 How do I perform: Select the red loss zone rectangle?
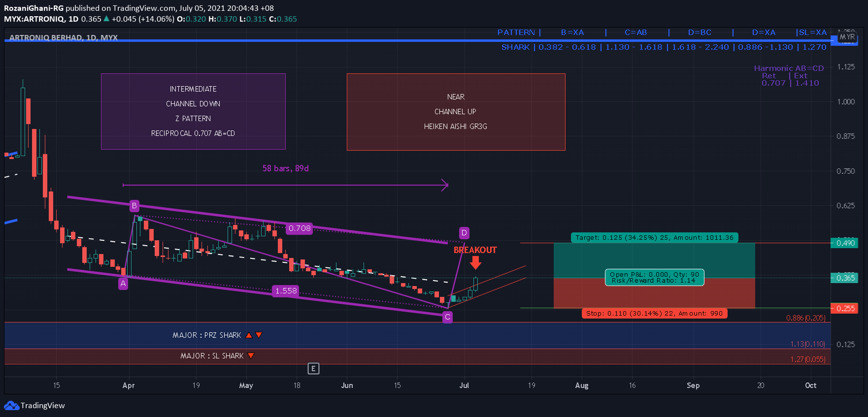pyautogui.click(x=654, y=293)
